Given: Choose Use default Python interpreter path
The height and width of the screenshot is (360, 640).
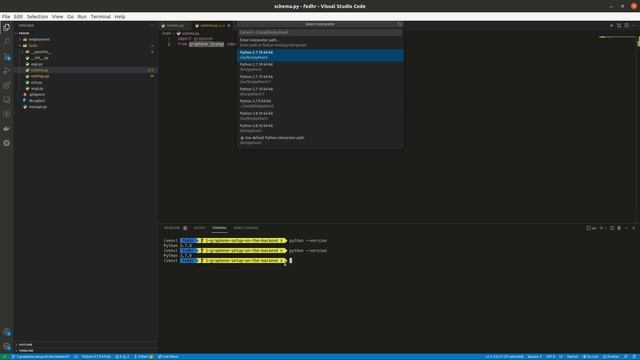Looking at the screenshot, I should [x=320, y=140].
